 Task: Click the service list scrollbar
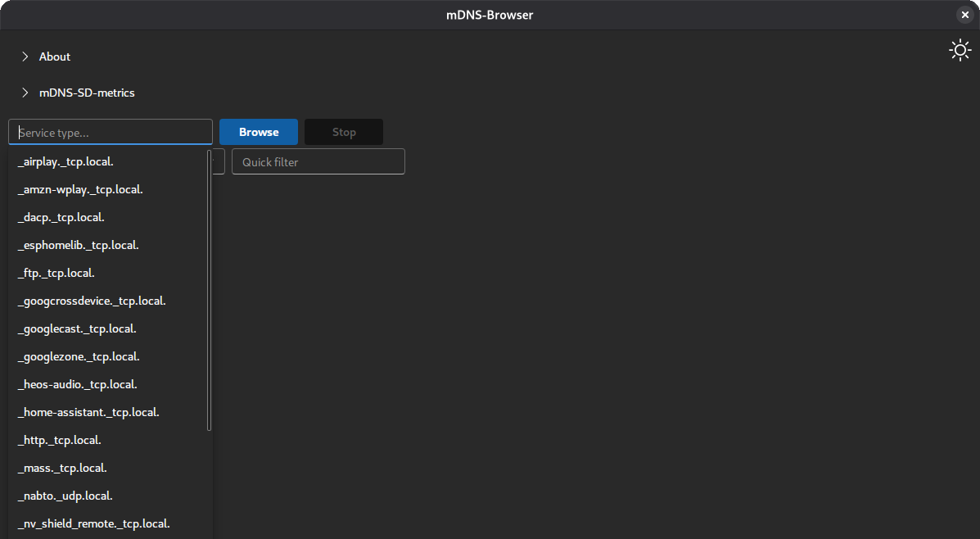210,287
